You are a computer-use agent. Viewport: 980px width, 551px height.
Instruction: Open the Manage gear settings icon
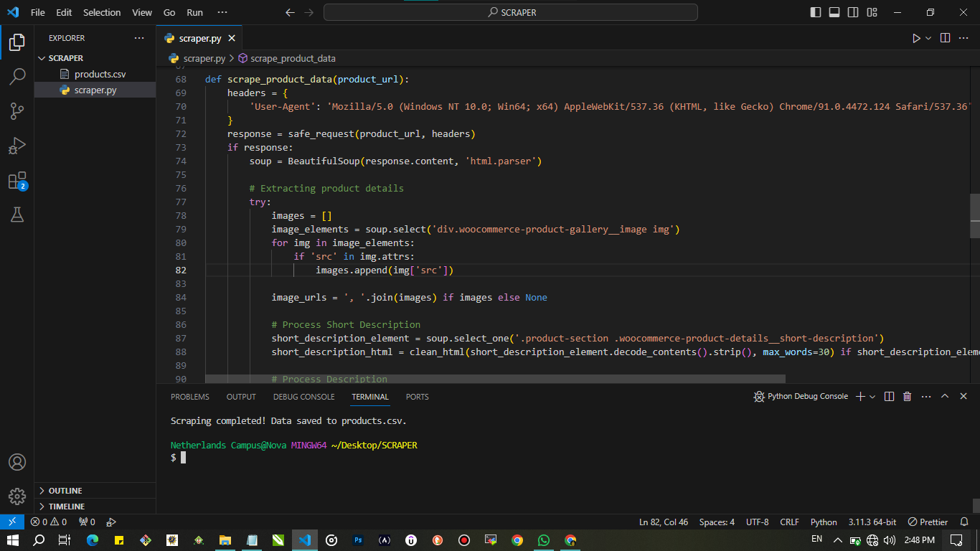click(17, 496)
